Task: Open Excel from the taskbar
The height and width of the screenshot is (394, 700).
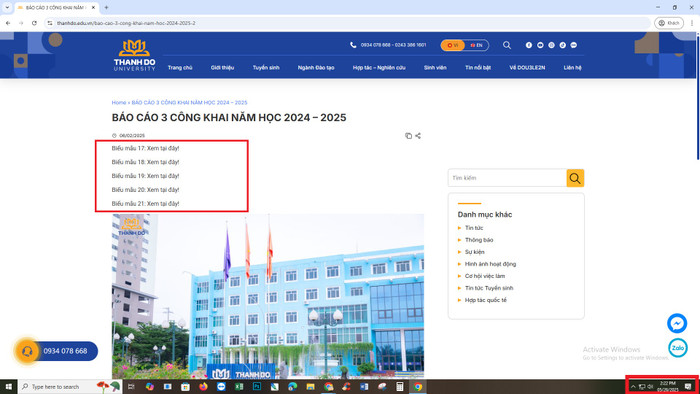Action: click(x=239, y=387)
